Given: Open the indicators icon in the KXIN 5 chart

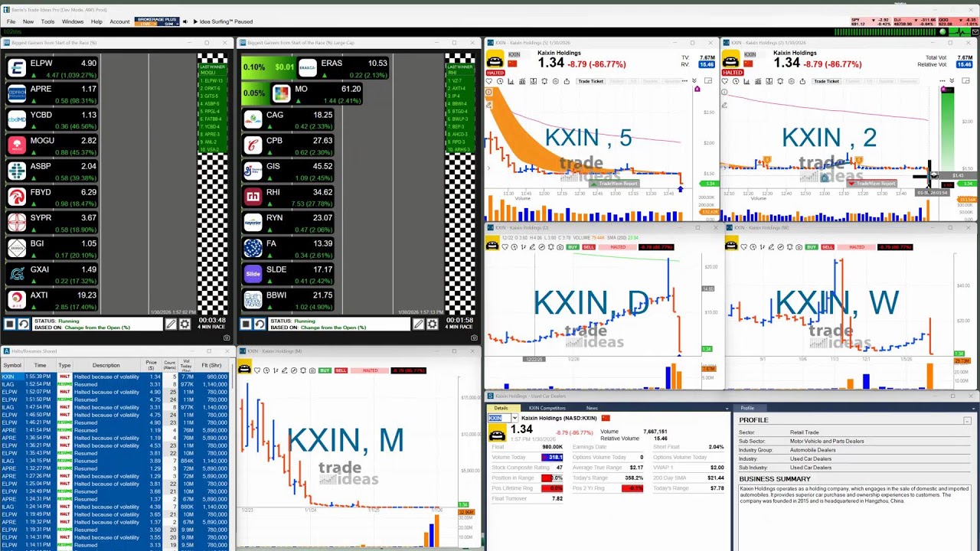Looking at the screenshot, I should point(522,81).
